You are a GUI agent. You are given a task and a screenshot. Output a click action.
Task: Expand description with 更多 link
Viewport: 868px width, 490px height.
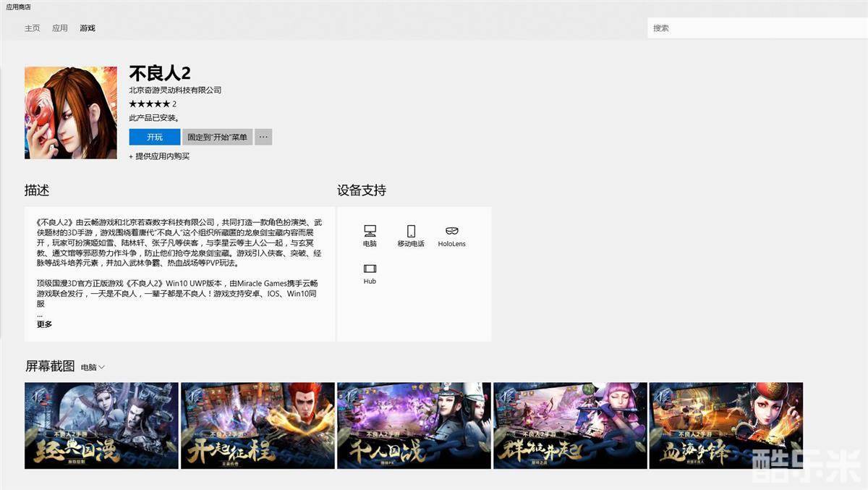(x=45, y=324)
